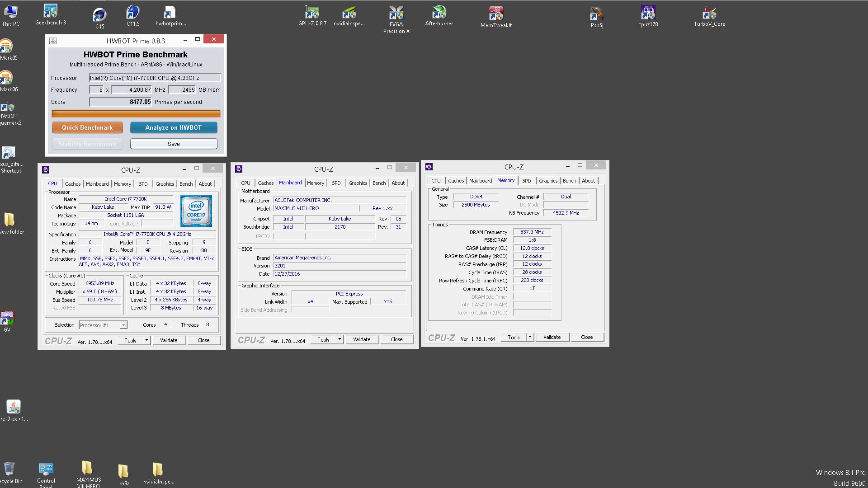The image size is (868, 488).
Task: Launch MemTweakIt from desktop
Action: [496, 17]
